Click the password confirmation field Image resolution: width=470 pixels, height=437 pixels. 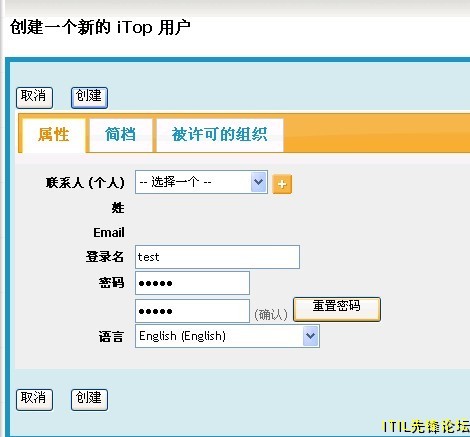192,311
